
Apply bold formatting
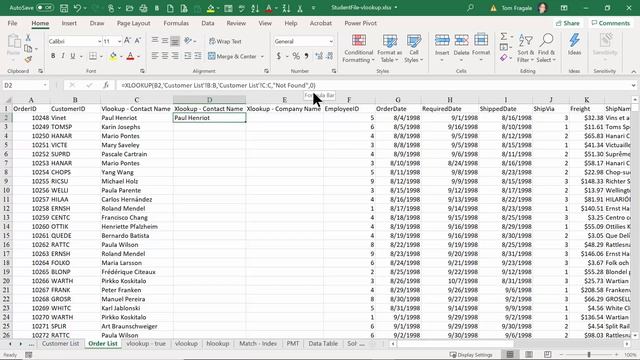53,56
